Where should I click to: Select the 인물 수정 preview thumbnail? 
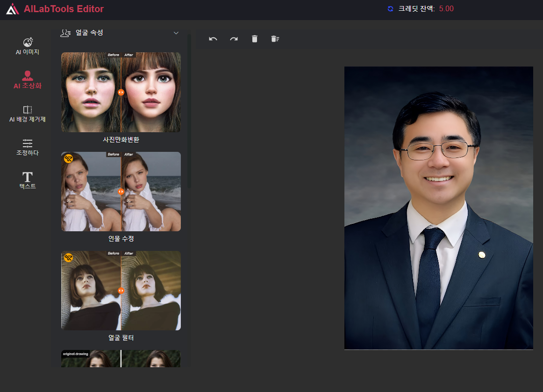121,192
